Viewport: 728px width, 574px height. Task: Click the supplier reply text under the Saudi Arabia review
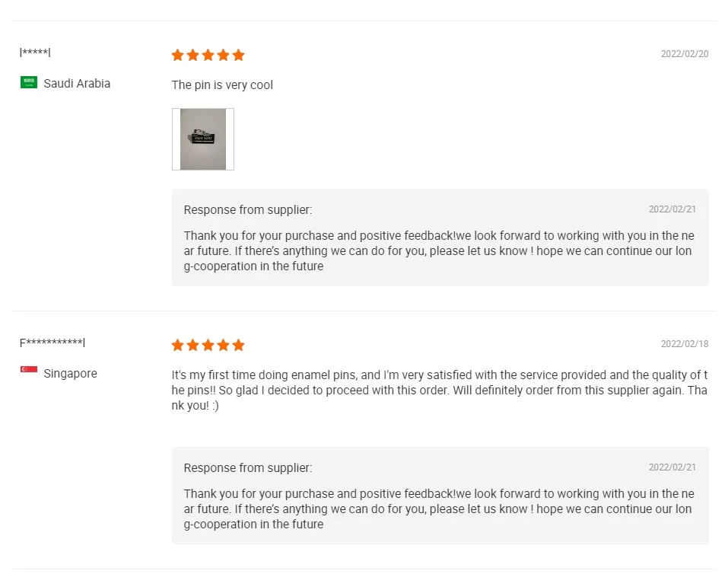(439, 251)
